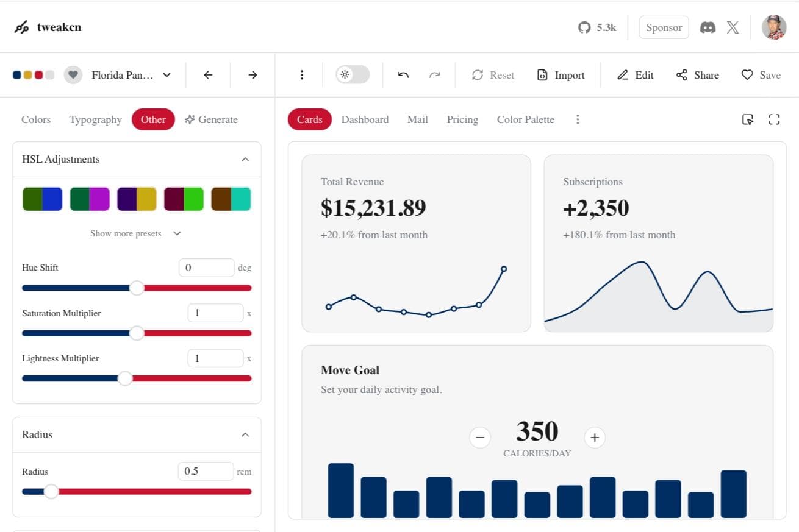Screen dimensions: 799x532
Task: Save the current theme
Action: tap(761, 74)
